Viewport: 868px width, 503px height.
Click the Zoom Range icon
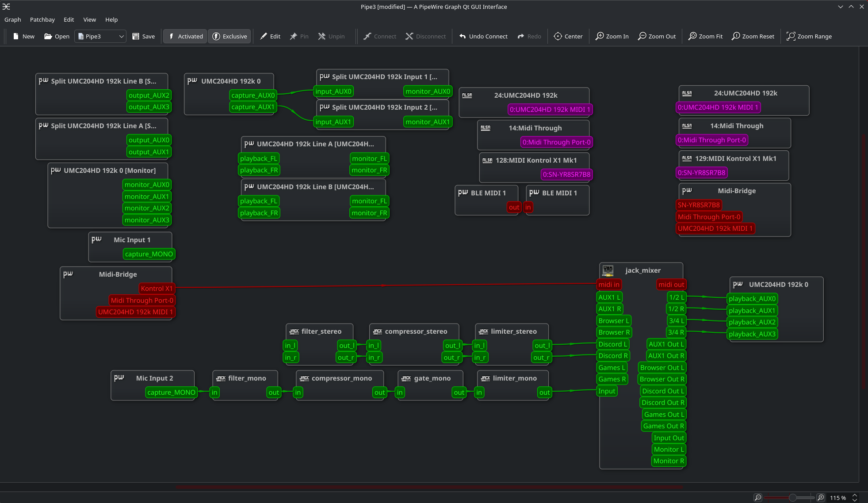791,36
